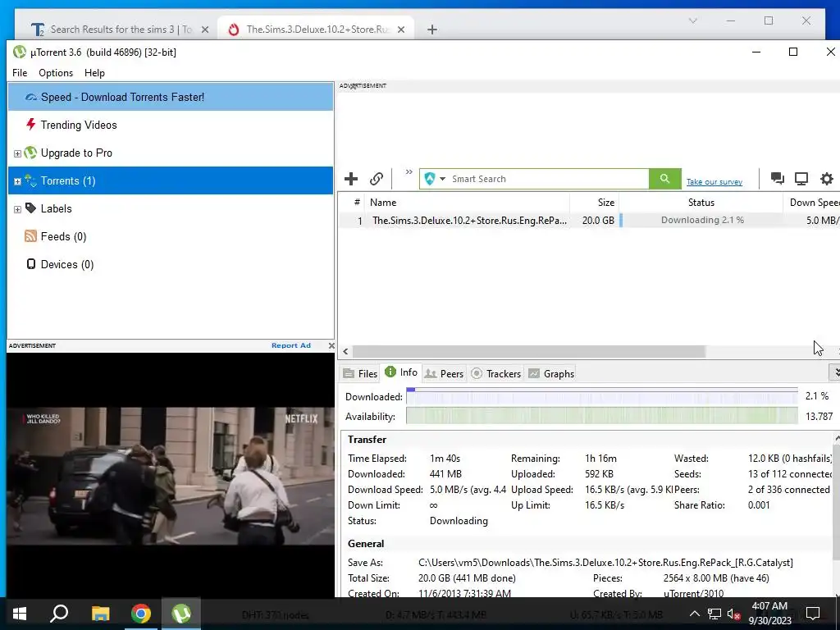Click the Add Torrent from URL link icon
Image resolution: width=840 pixels, height=630 pixels.
tap(377, 179)
